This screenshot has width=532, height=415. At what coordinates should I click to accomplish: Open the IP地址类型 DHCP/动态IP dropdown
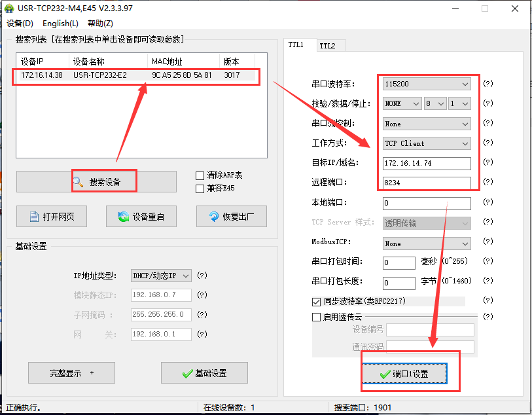pos(186,276)
